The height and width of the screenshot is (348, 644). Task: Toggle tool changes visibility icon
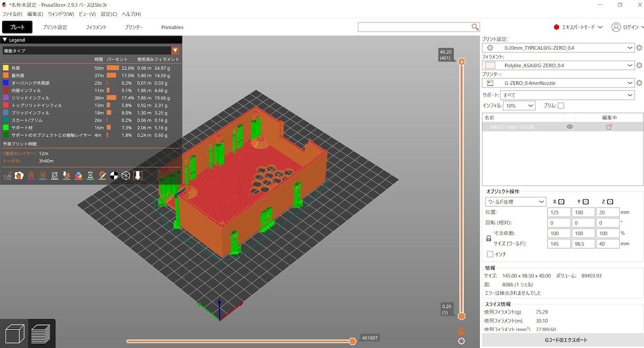tap(67, 176)
